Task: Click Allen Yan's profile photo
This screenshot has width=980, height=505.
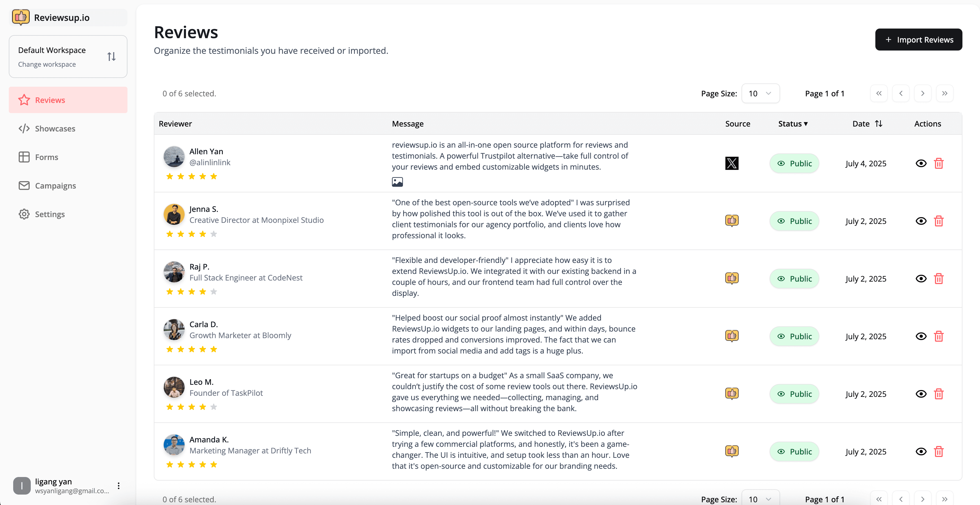Action: (x=174, y=157)
